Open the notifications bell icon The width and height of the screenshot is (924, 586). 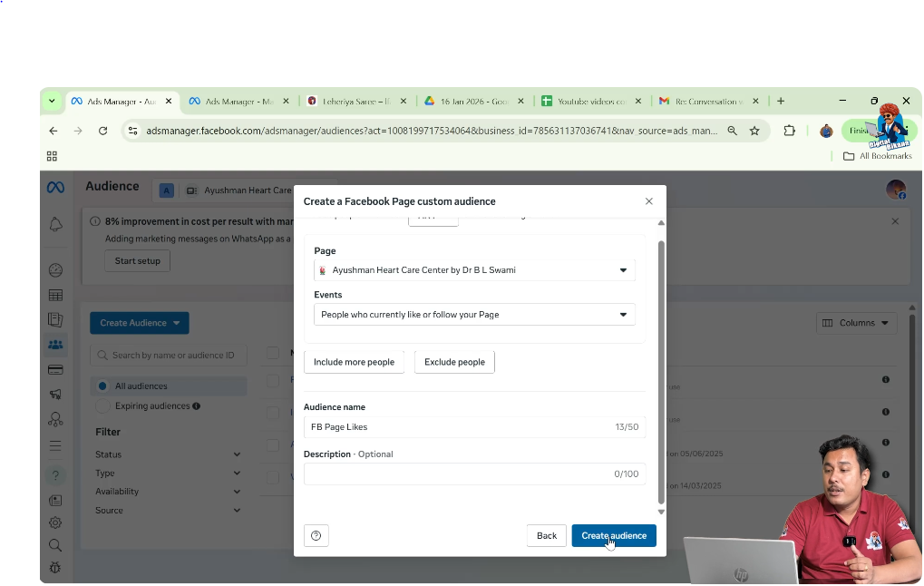pyautogui.click(x=55, y=222)
